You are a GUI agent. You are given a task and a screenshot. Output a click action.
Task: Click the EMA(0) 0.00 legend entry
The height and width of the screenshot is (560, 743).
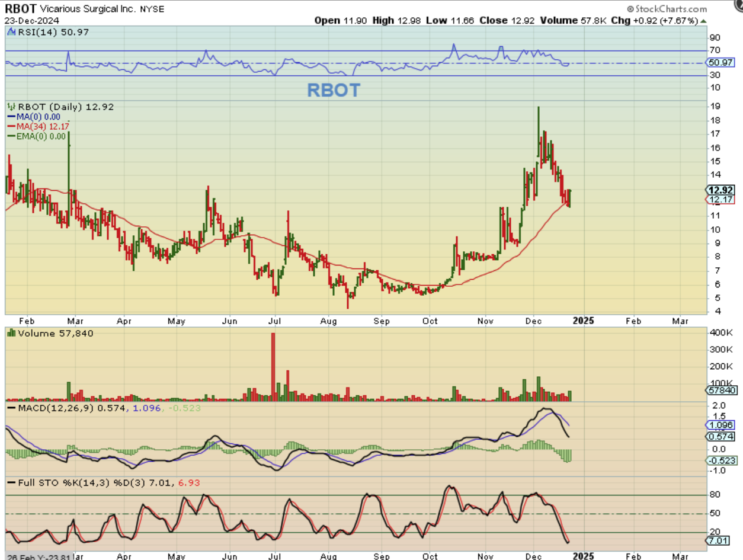pyautogui.click(x=37, y=136)
